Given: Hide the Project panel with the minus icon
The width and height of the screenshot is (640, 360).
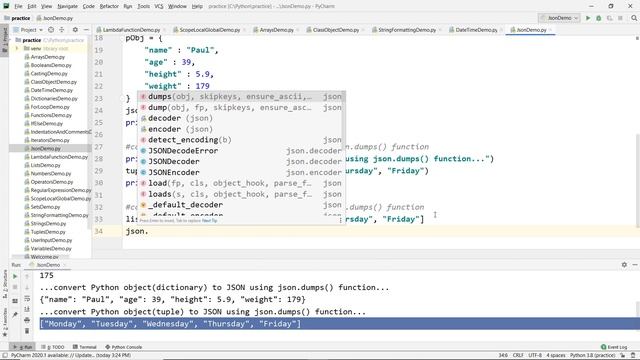Looking at the screenshot, I should (x=86, y=30).
